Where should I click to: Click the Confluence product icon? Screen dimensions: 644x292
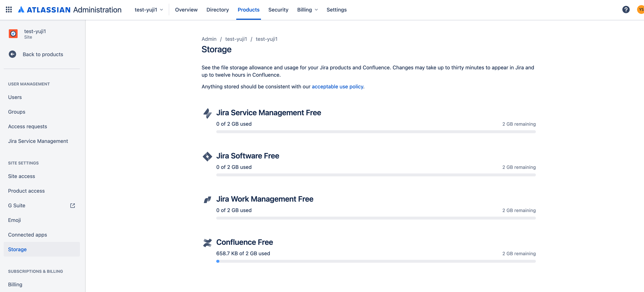(207, 243)
